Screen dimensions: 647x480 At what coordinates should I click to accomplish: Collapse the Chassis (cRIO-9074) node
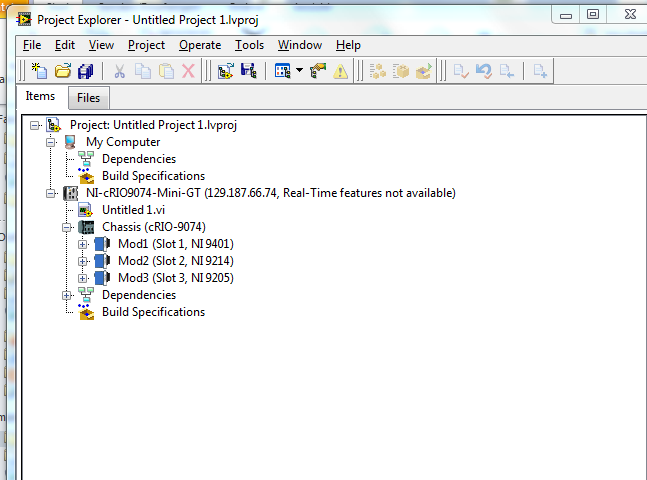click(67, 227)
